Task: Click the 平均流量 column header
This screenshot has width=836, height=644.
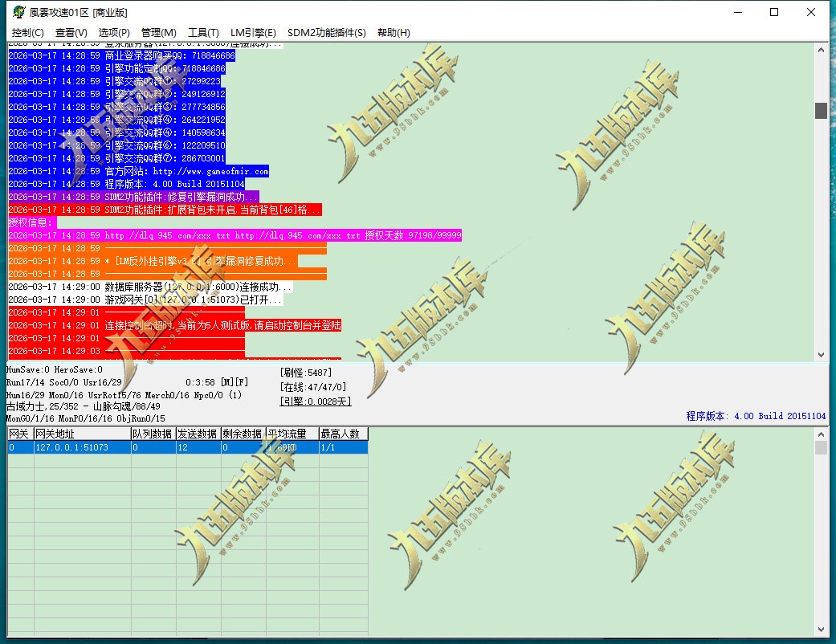Action: (x=292, y=434)
